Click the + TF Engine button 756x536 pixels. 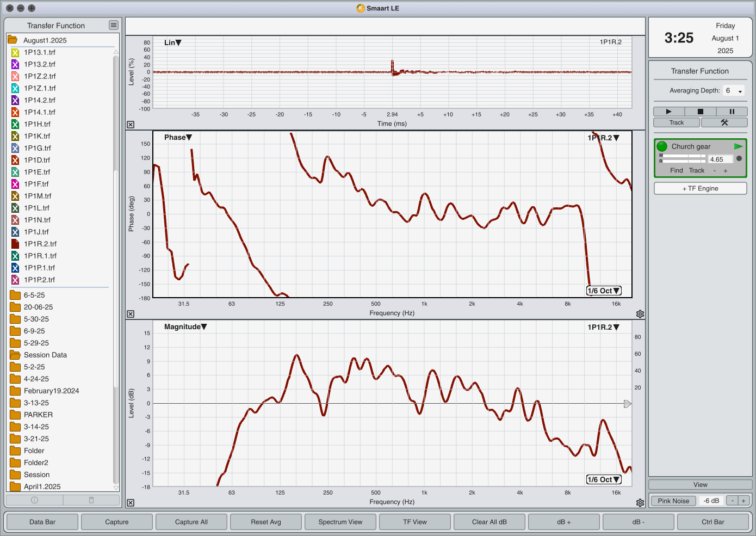(x=700, y=188)
